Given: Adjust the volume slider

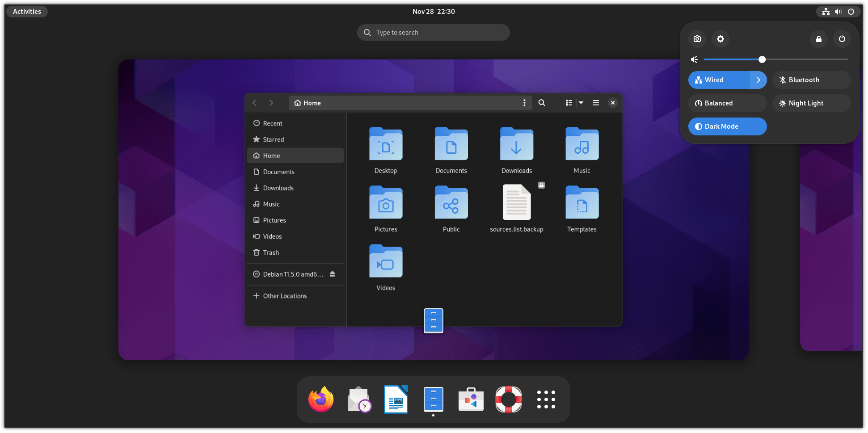Looking at the screenshot, I should tap(762, 59).
